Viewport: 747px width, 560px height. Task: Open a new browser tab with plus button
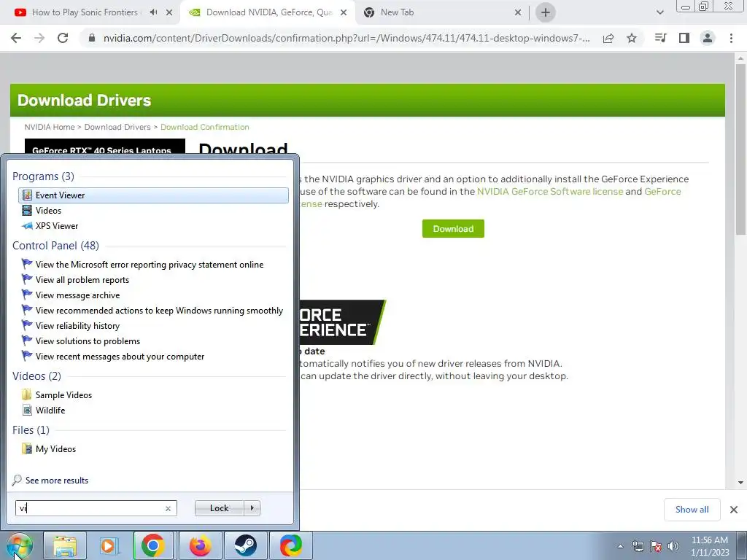[x=546, y=12]
